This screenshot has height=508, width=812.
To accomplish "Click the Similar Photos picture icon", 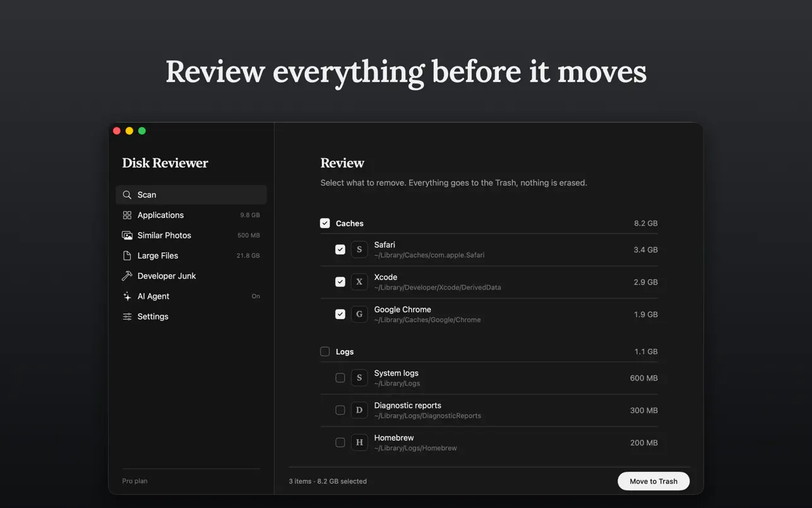I will pyautogui.click(x=127, y=235).
